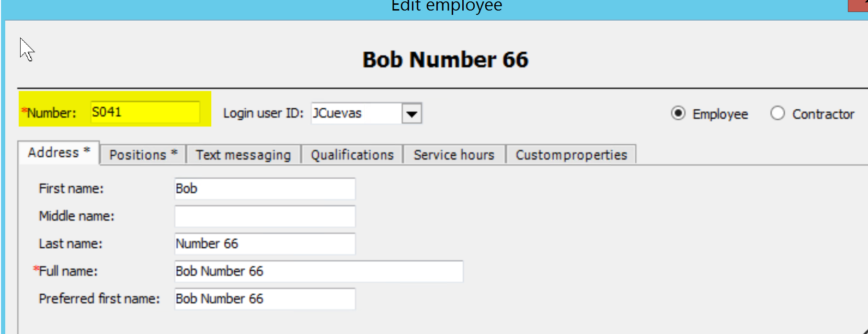The height and width of the screenshot is (334, 868).
Task: Open the Positions tab
Action: pyautogui.click(x=143, y=155)
